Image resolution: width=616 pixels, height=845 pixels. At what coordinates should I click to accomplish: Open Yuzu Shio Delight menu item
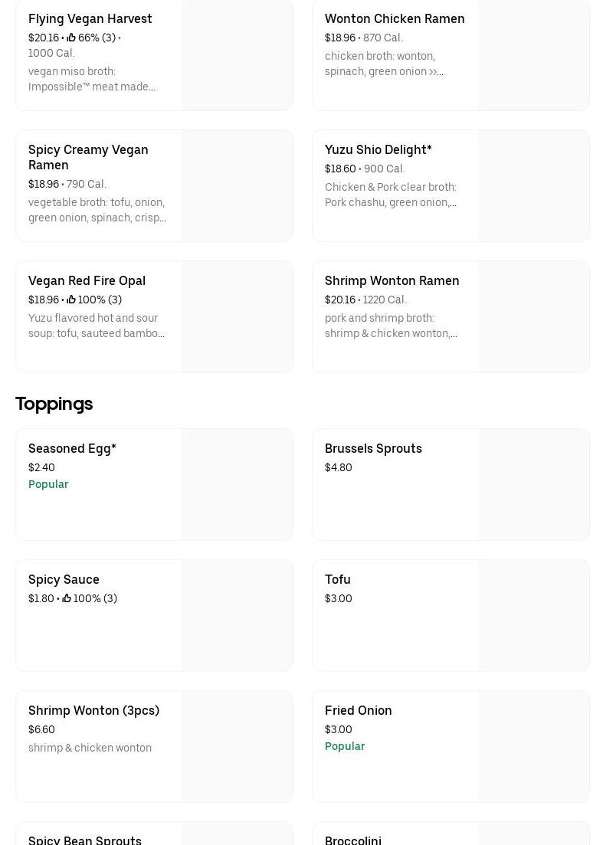click(378, 149)
